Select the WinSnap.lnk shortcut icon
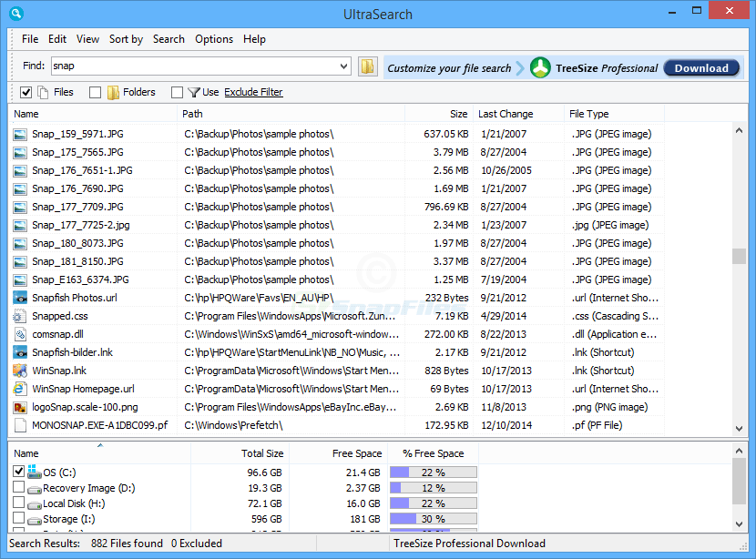This screenshot has width=756, height=559. click(20, 371)
